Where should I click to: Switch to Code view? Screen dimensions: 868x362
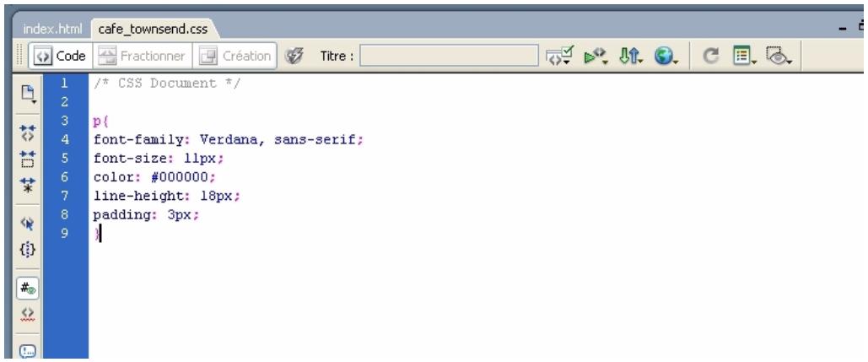click(x=60, y=56)
